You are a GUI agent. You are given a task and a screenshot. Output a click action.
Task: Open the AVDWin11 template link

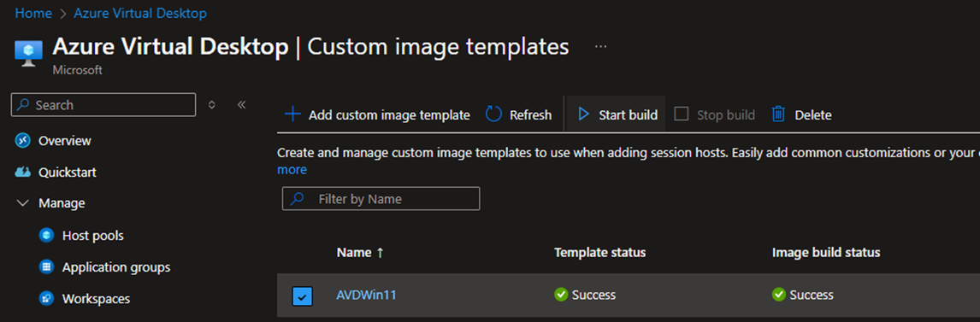click(366, 295)
